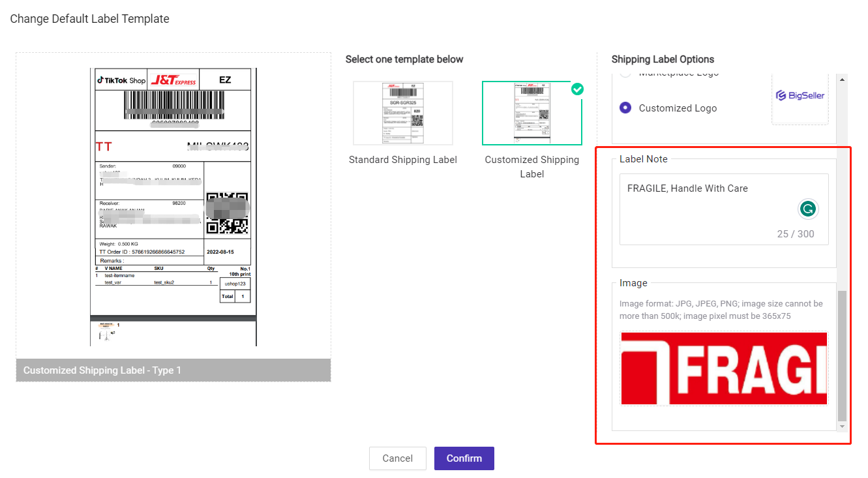Click the 'Customized Shipping Label - Type 1' caption
The width and height of the screenshot is (868, 478).
102,370
